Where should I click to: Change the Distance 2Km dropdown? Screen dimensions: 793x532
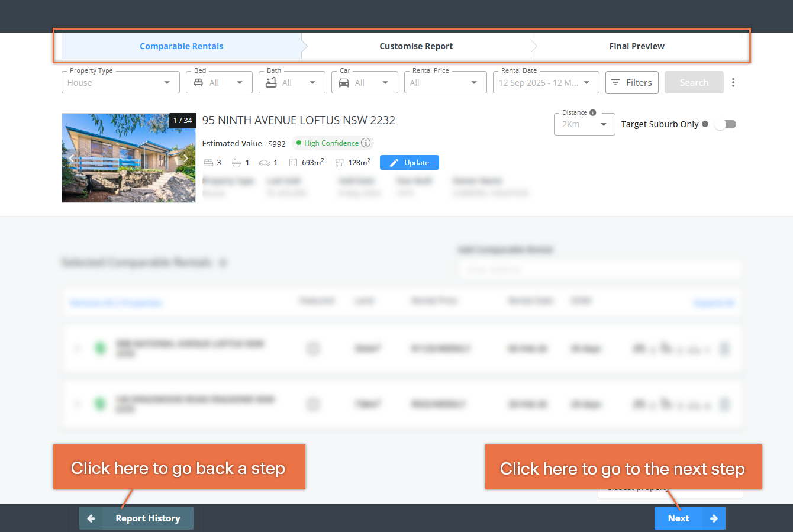point(585,124)
